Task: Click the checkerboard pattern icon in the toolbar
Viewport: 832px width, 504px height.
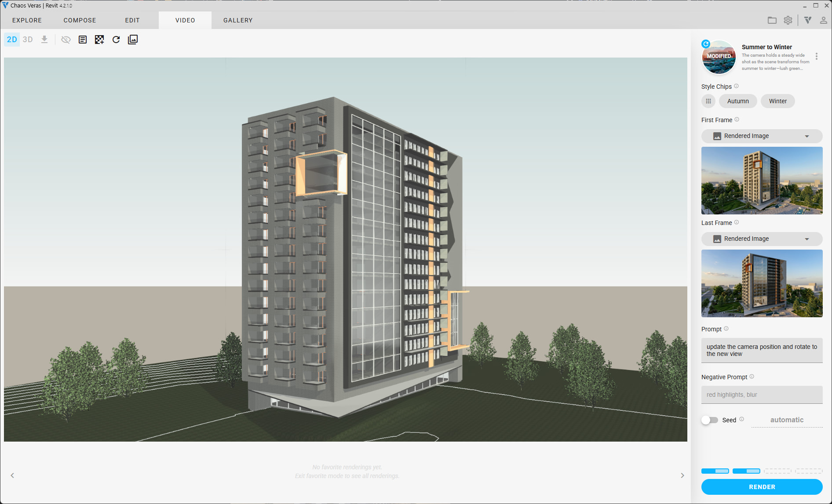Action: [x=99, y=40]
